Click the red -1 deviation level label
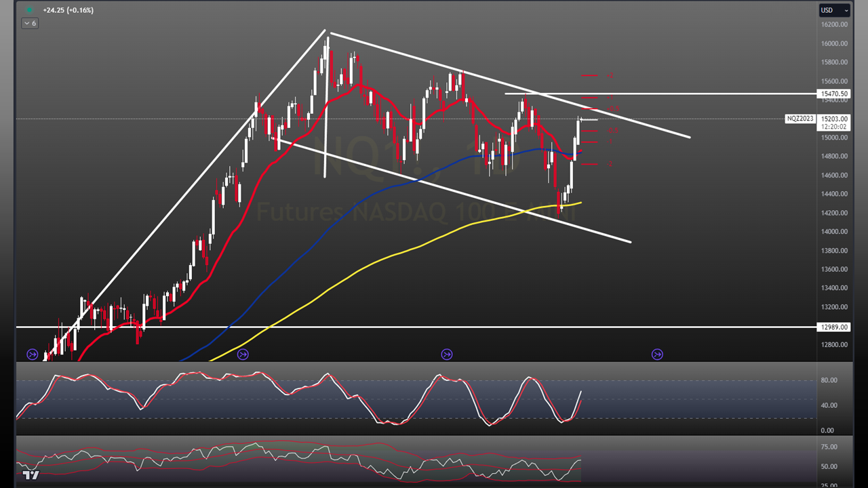868x488 pixels. (x=610, y=142)
